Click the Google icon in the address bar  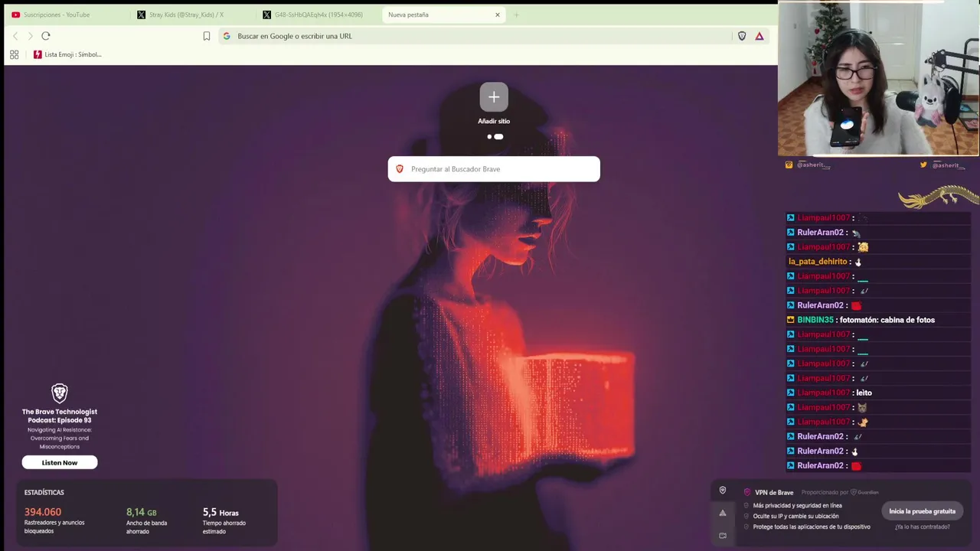click(x=227, y=36)
